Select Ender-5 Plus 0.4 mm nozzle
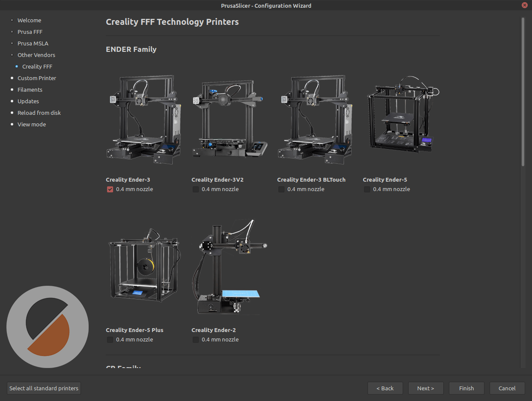The height and width of the screenshot is (401, 532). 110,340
